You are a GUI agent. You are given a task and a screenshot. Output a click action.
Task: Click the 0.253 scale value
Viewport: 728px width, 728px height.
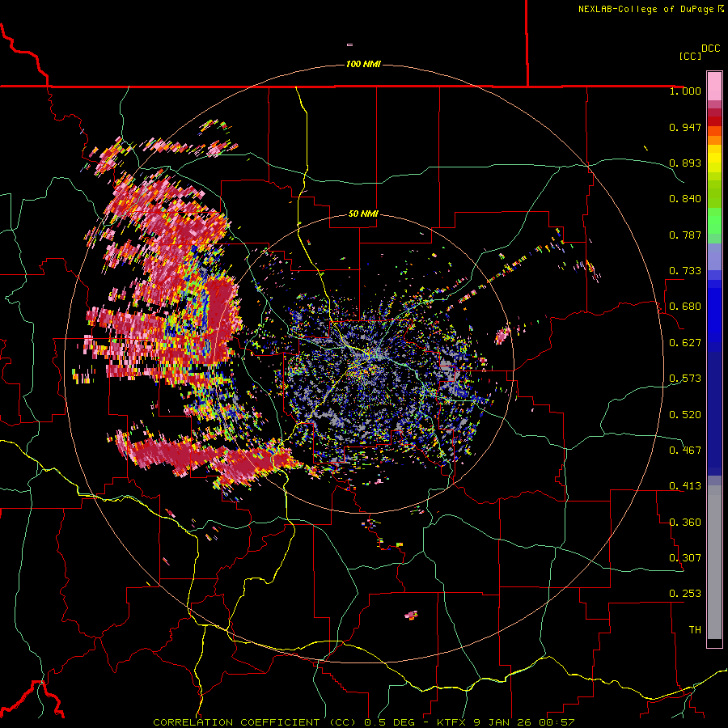685,594
